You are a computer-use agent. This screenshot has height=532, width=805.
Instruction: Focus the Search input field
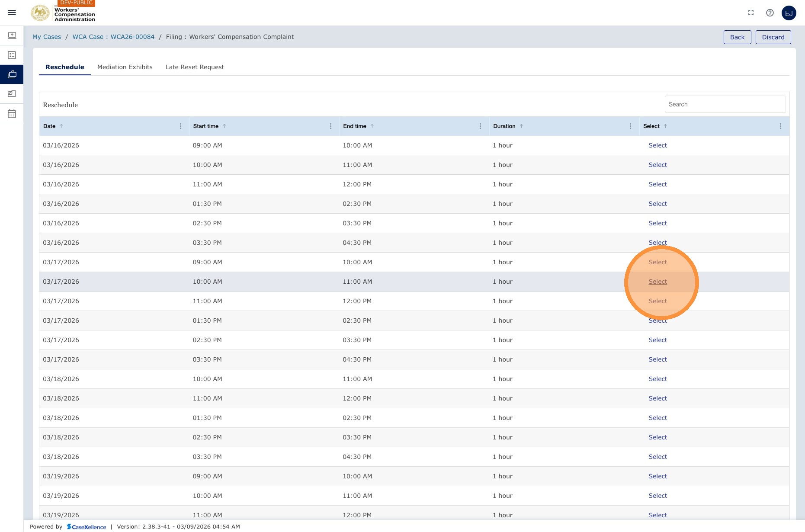click(x=725, y=104)
